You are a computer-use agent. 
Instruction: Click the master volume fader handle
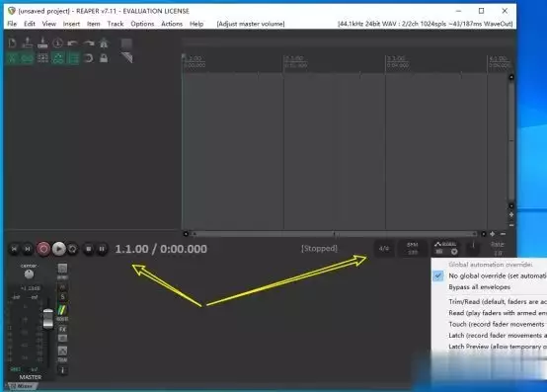click(x=48, y=319)
